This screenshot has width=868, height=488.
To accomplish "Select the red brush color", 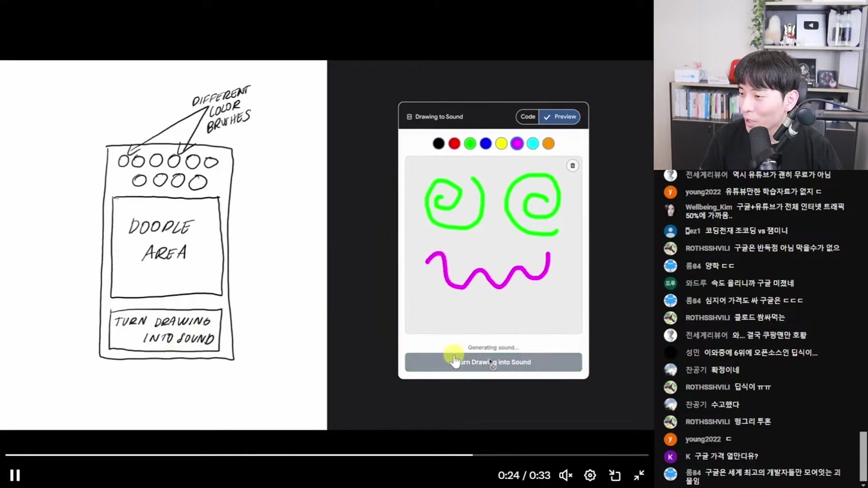I will [x=454, y=143].
